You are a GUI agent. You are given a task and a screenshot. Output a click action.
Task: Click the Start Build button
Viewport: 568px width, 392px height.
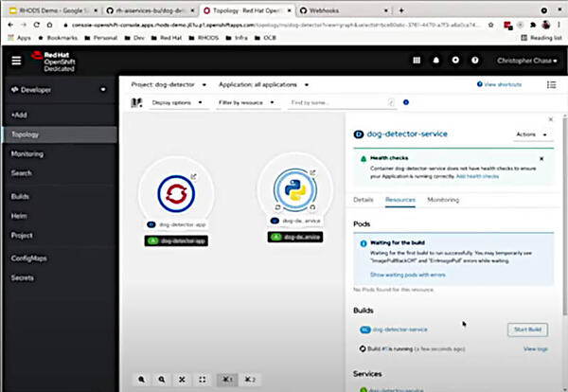click(527, 329)
